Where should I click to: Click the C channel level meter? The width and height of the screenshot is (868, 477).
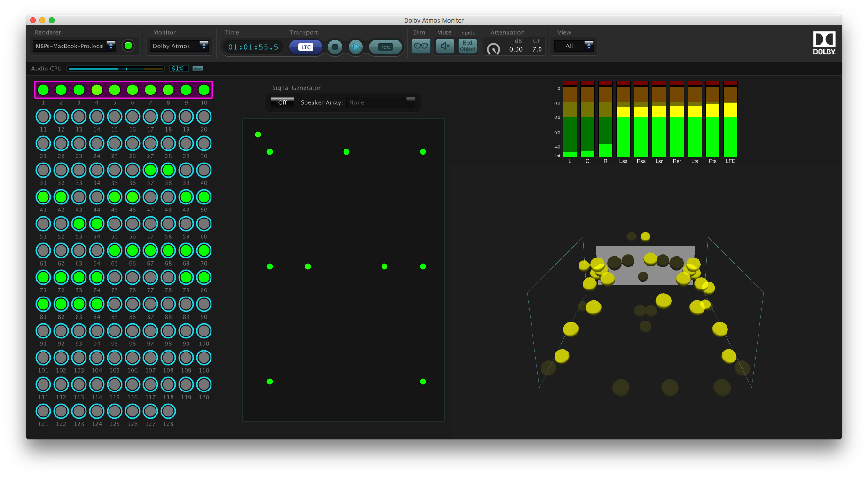587,119
